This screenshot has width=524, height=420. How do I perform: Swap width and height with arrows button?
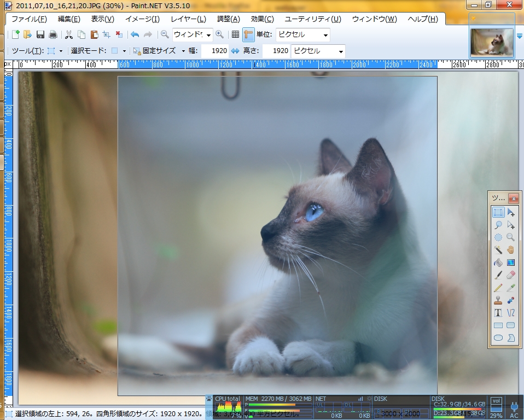[235, 51]
